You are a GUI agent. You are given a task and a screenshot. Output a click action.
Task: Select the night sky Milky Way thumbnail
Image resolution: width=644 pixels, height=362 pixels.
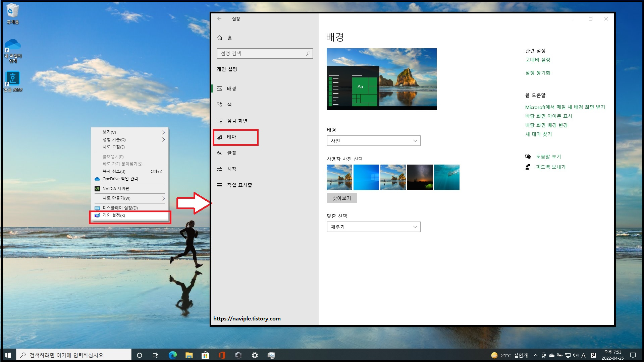420,177
